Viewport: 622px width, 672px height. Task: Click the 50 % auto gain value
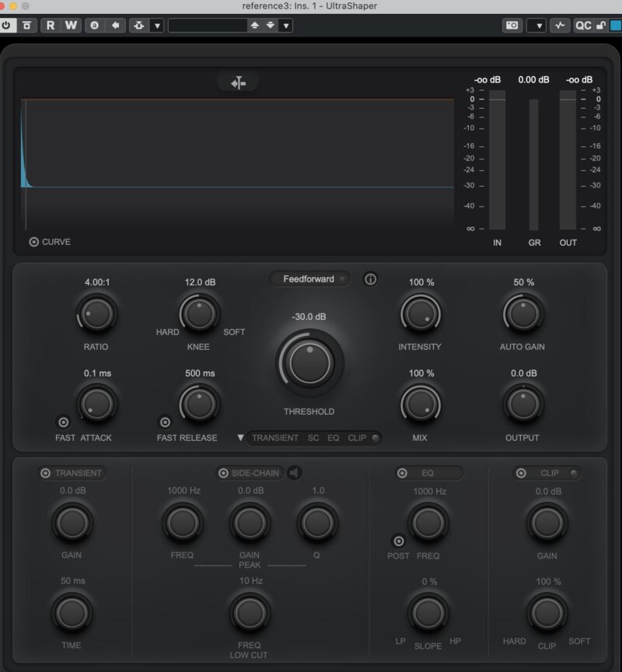tap(523, 282)
